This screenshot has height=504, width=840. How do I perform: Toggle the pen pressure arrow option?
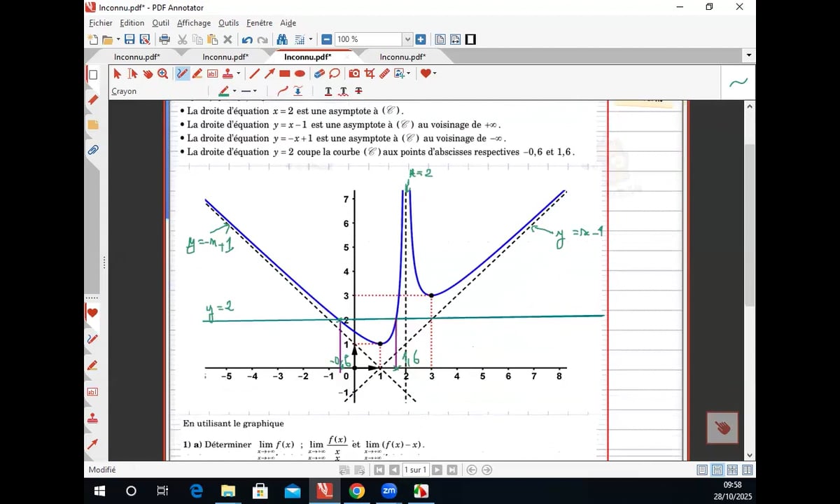click(x=298, y=91)
